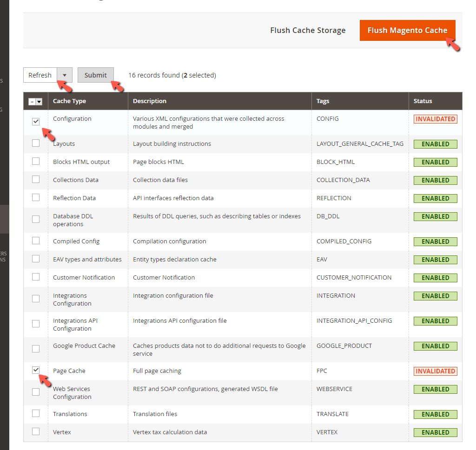Viewport: 476px width, 450px height.
Task: Uncheck the Configuration cache checkbox
Action: pyautogui.click(x=36, y=122)
